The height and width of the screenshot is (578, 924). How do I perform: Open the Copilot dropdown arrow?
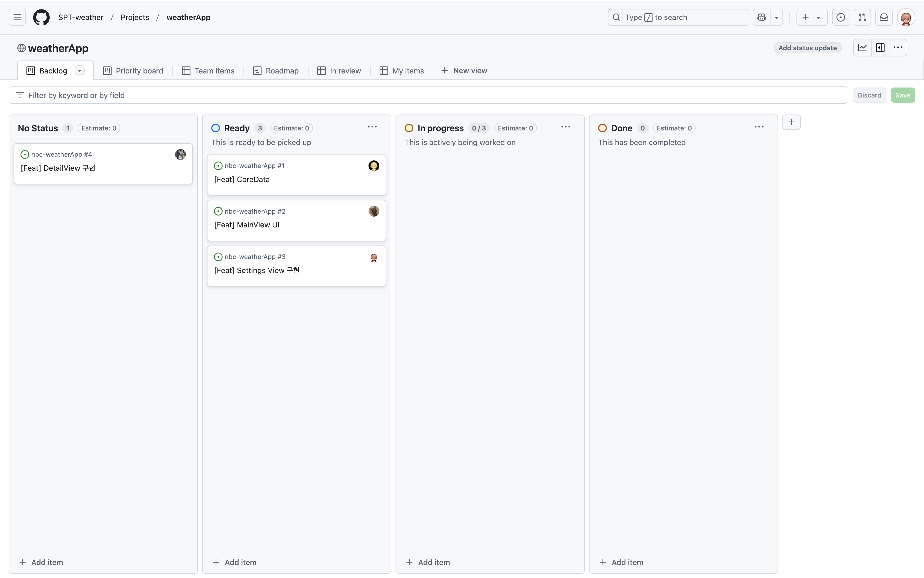coord(776,17)
